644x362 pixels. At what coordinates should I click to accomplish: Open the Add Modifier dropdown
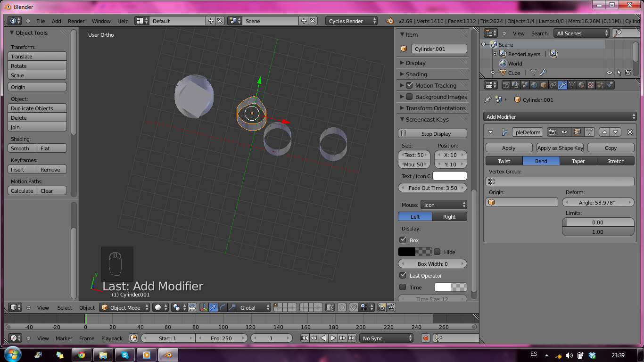point(560,116)
